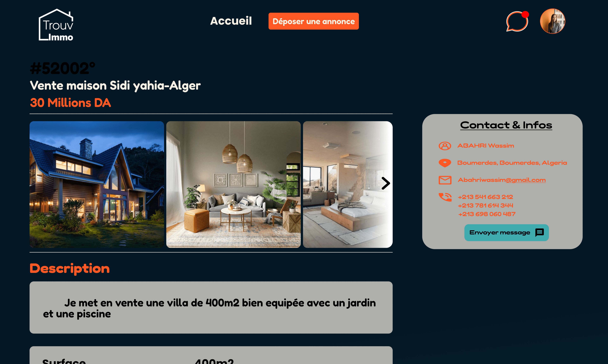Show next photo with carousel arrow

point(386,183)
